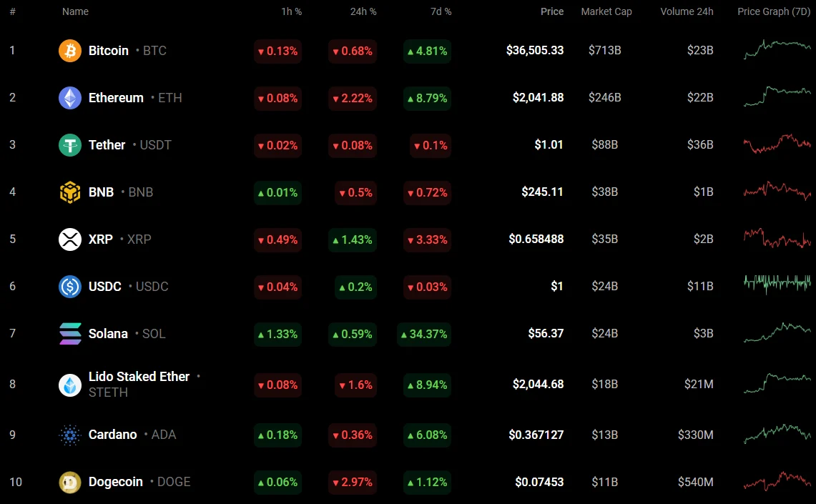Click the Dogecoin logo icon
Image resolution: width=816 pixels, height=504 pixels.
[70, 482]
